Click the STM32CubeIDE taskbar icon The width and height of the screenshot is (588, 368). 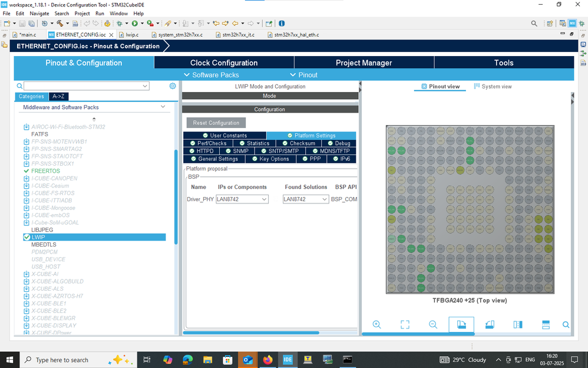(288, 360)
